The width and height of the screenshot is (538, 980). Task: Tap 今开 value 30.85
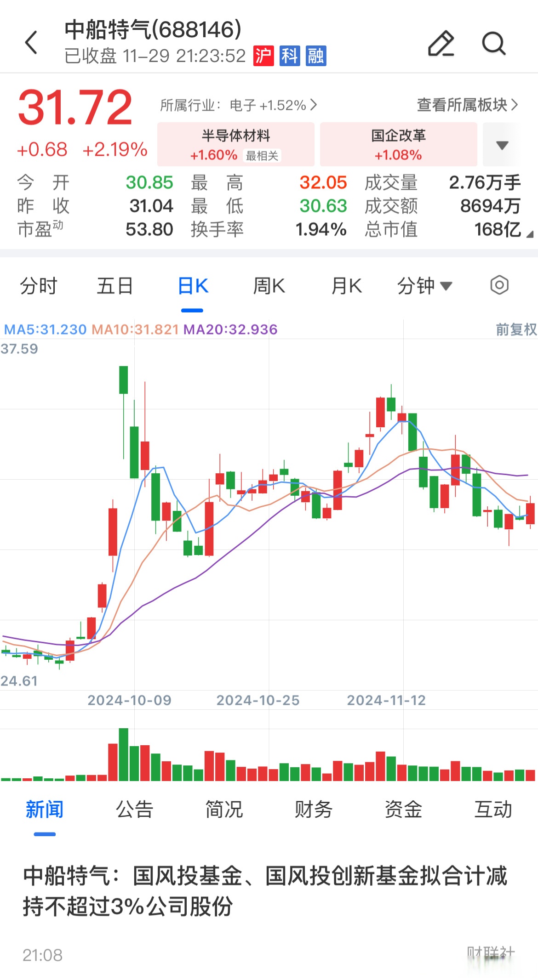(149, 182)
